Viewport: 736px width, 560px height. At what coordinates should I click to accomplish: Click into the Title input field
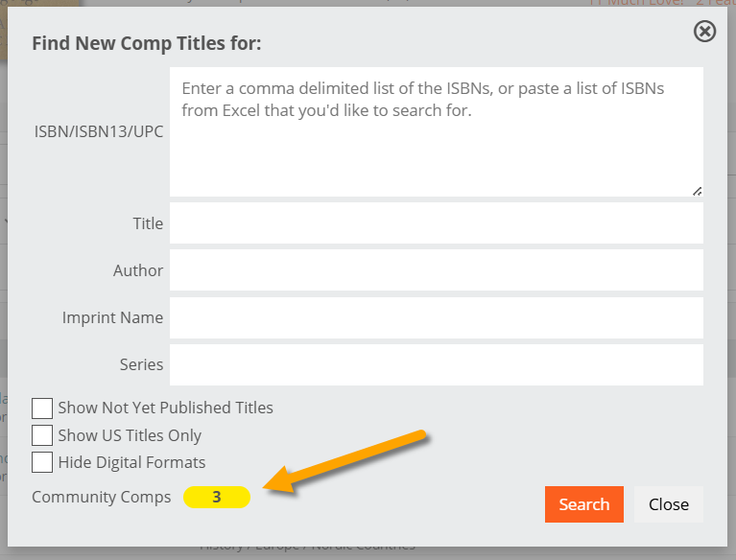(436, 223)
